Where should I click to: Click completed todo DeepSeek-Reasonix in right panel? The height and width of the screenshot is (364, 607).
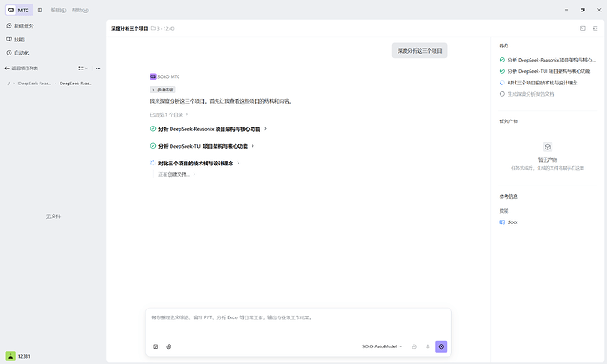coord(547,60)
